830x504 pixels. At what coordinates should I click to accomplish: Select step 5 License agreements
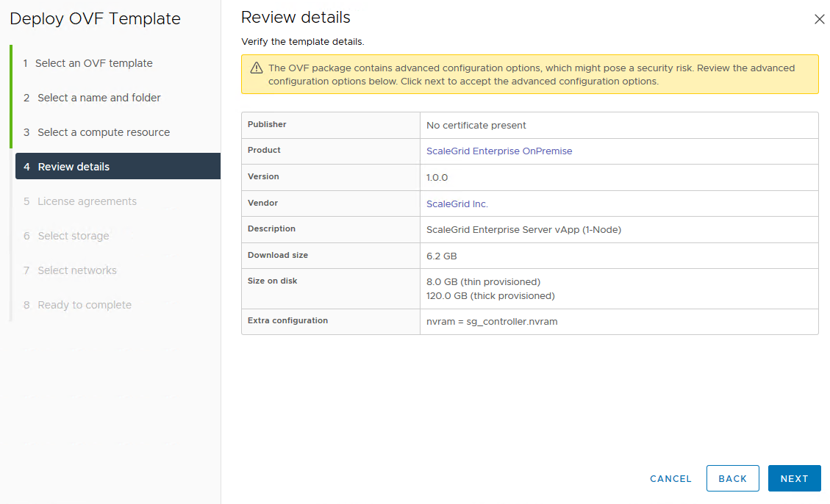[x=80, y=201]
